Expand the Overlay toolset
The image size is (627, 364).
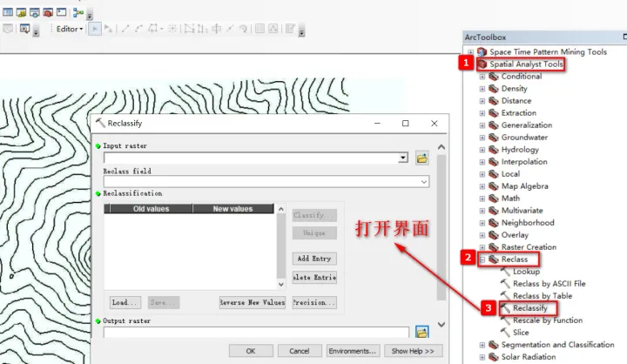(x=482, y=235)
